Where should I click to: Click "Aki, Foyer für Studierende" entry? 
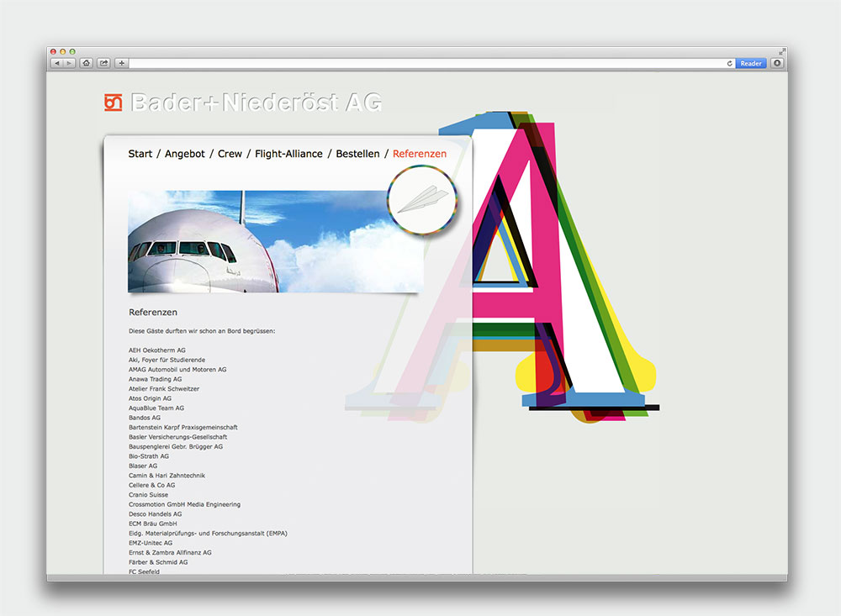click(x=167, y=360)
